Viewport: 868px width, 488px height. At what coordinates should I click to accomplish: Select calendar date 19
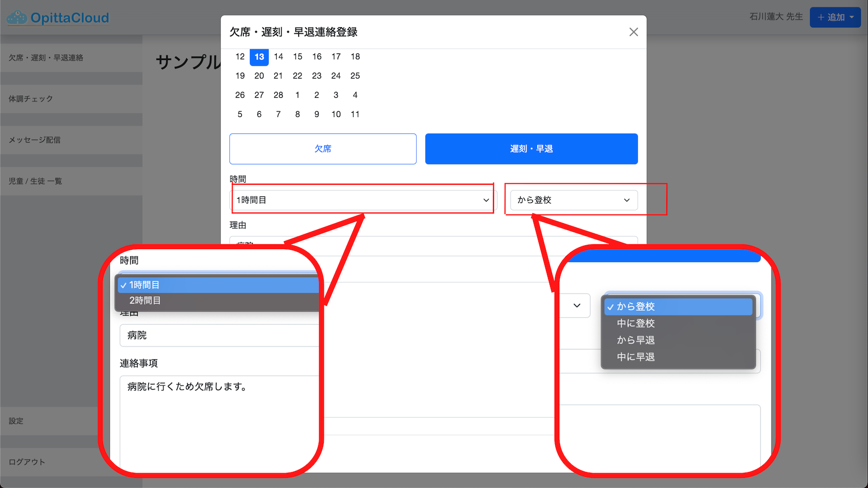tap(240, 76)
